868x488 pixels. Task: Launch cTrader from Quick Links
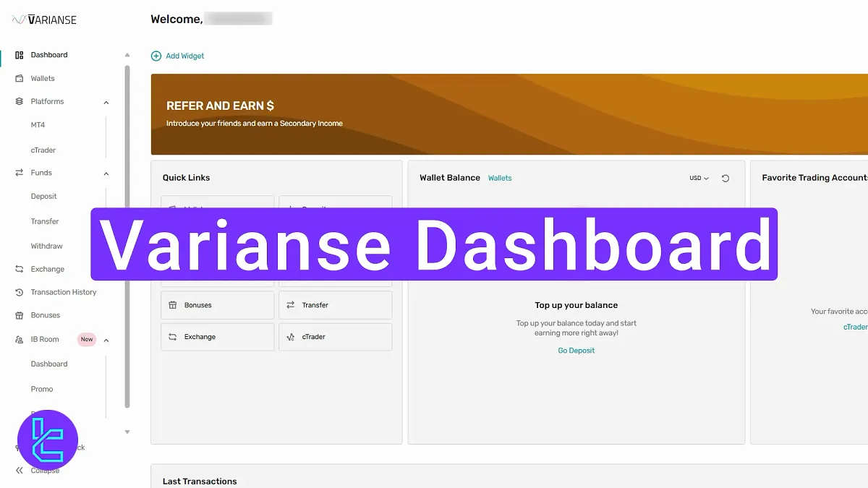(335, 336)
